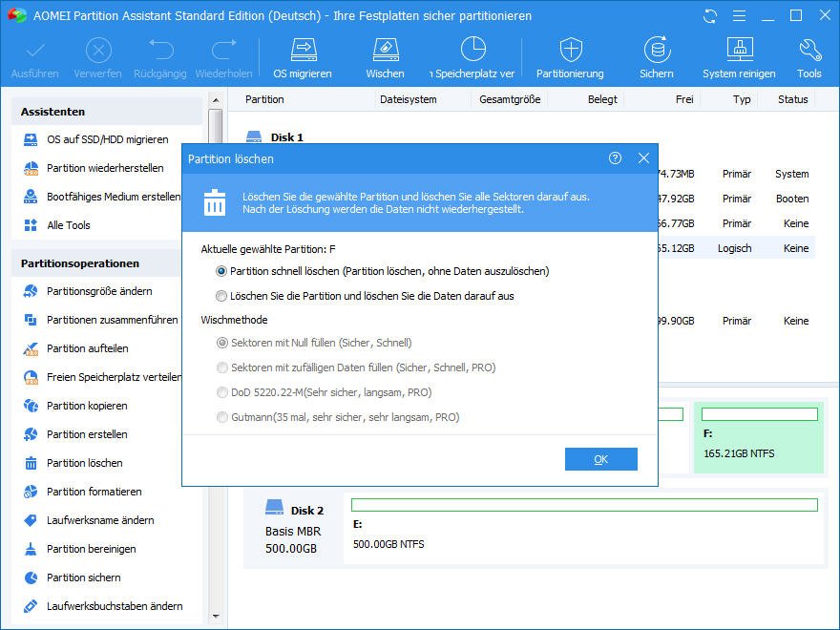Click the Dateisystem column header
Viewport: 840px width, 630px height.
coord(409,99)
